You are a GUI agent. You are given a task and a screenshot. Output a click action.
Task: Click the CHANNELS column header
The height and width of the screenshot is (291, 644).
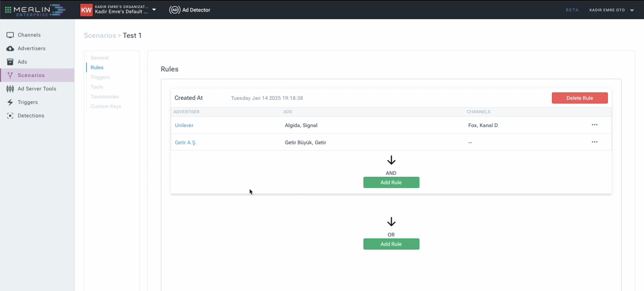click(479, 112)
